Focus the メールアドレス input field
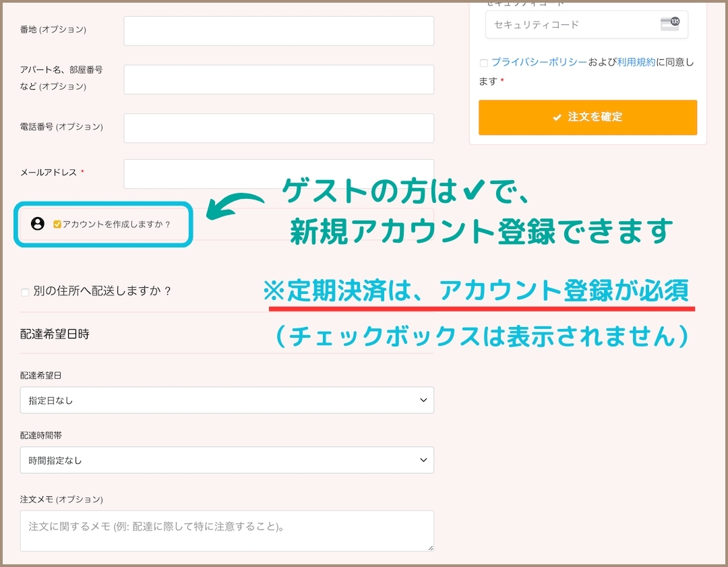 click(x=278, y=174)
